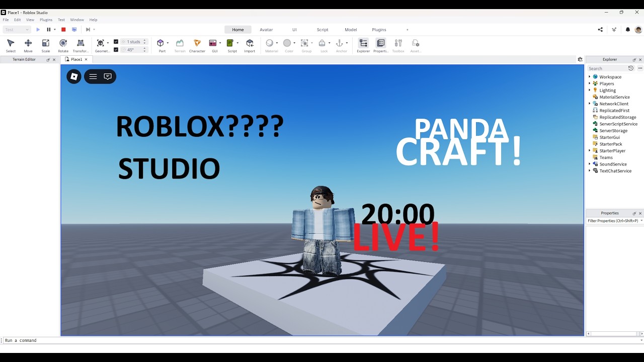Activate the Move tool
The width and height of the screenshot is (644, 362).
tap(28, 46)
